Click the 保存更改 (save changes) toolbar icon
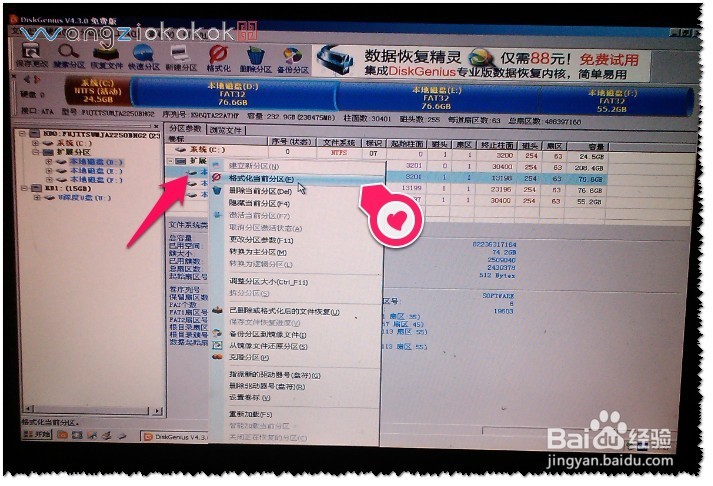 pyautogui.click(x=30, y=55)
